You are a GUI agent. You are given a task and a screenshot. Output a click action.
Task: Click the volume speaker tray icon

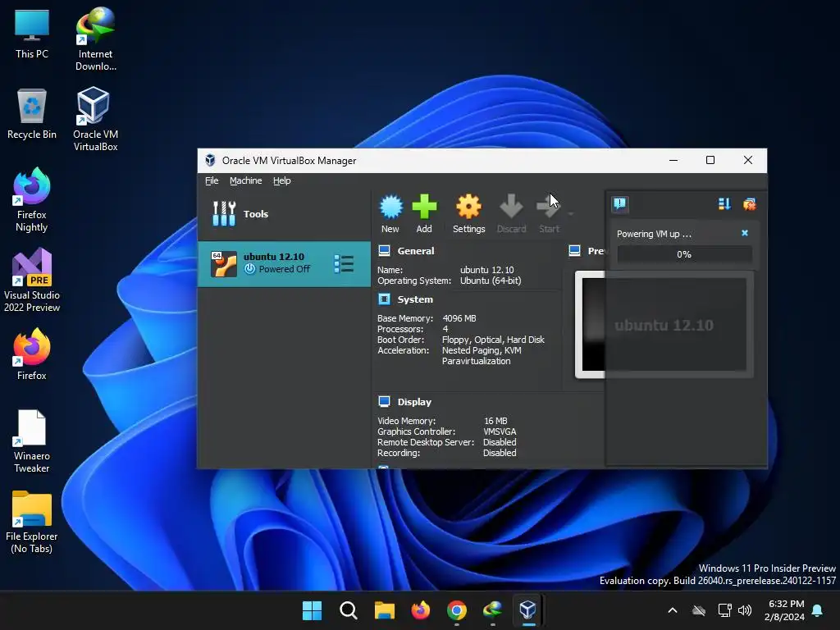745,610
